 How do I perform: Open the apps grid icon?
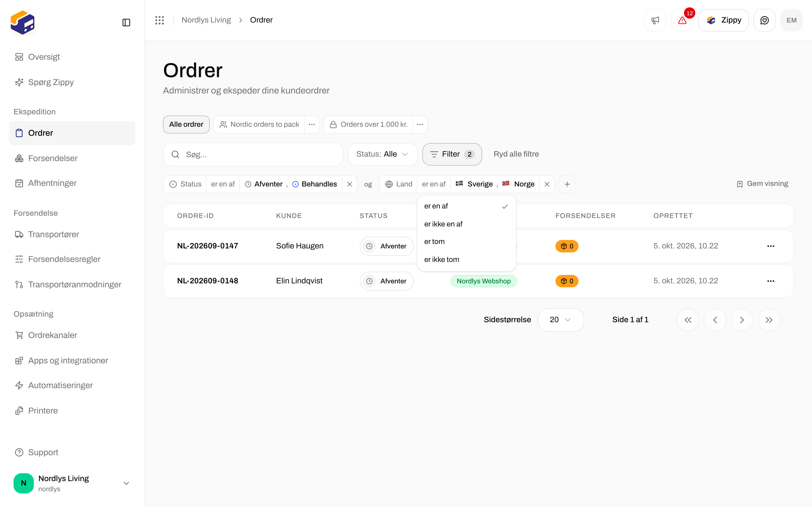(159, 20)
